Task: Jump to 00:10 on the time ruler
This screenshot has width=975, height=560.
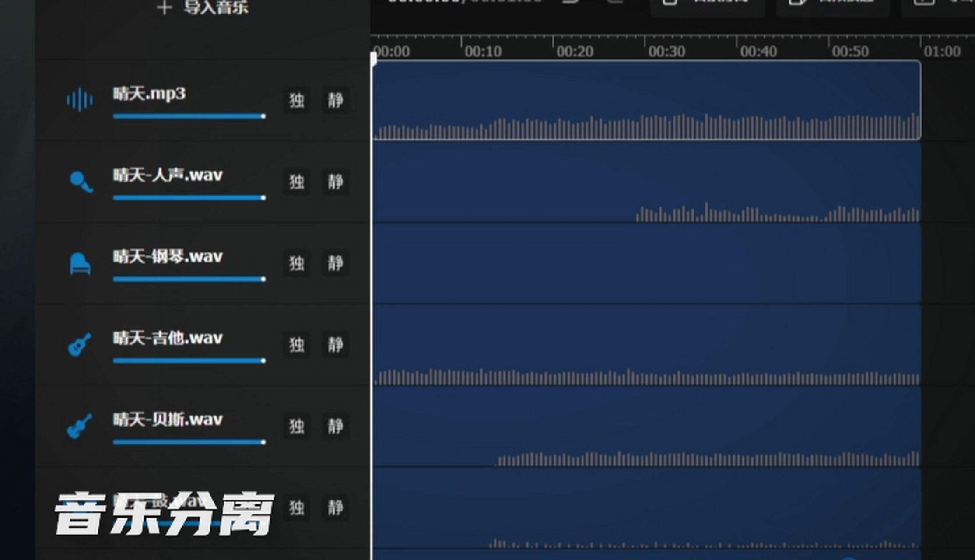Action: [483, 52]
